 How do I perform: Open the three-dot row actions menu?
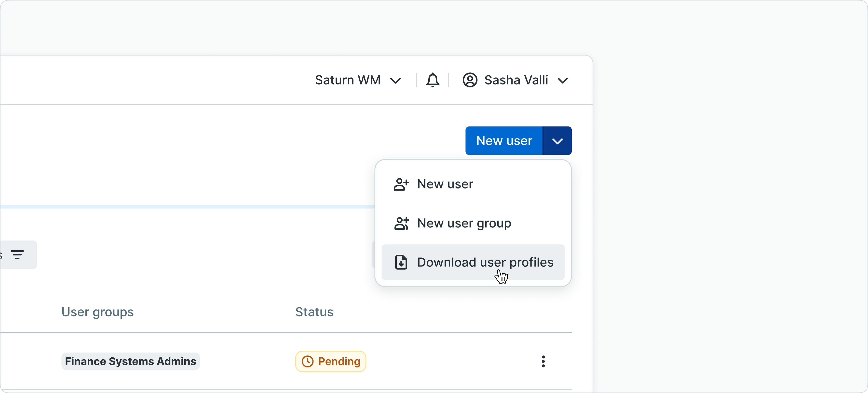[x=543, y=361]
